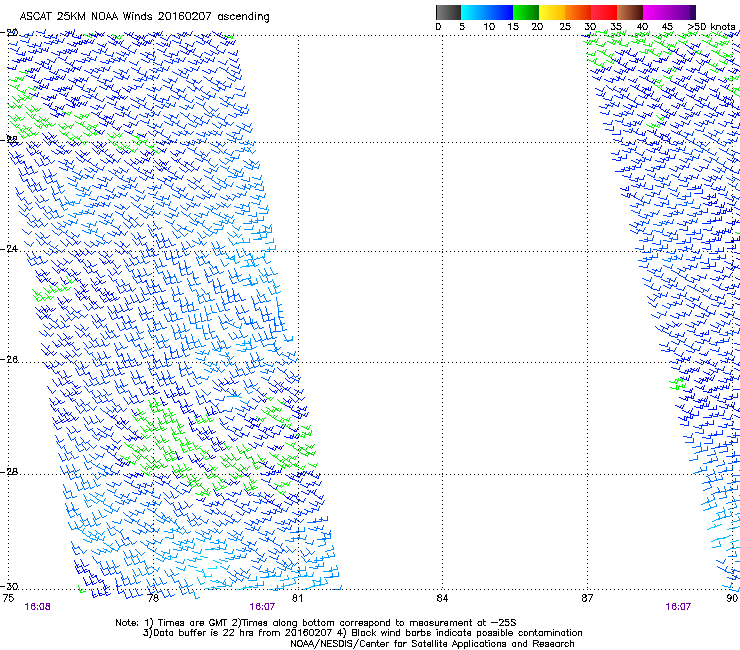Click the cyan 5-10 knots color segment

tap(474, 12)
